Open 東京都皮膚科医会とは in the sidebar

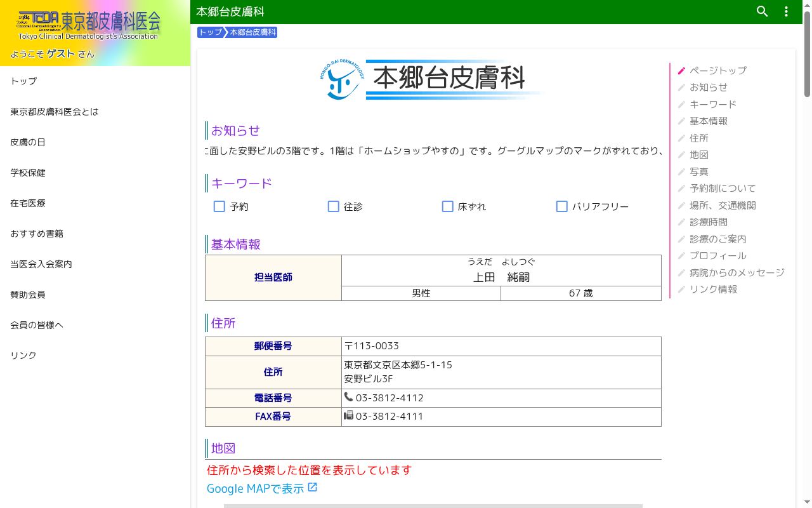pyautogui.click(x=95, y=112)
